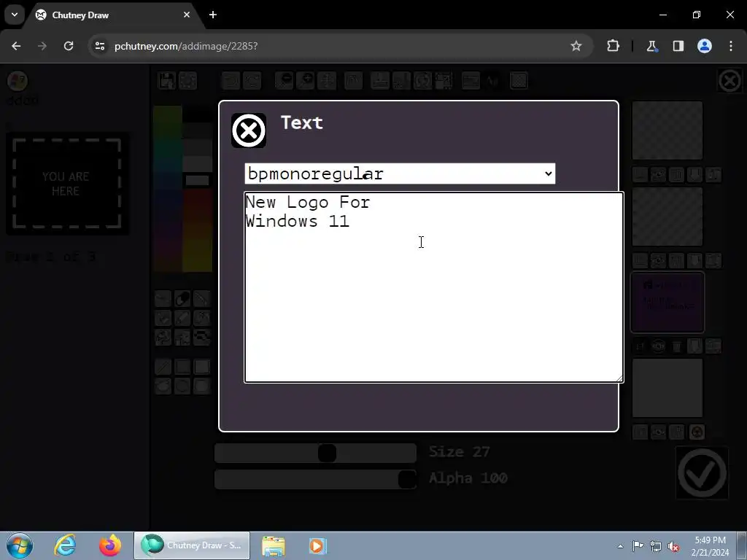Click the Alpha 100 slider handle
This screenshot has height=560, width=747.
click(x=407, y=479)
